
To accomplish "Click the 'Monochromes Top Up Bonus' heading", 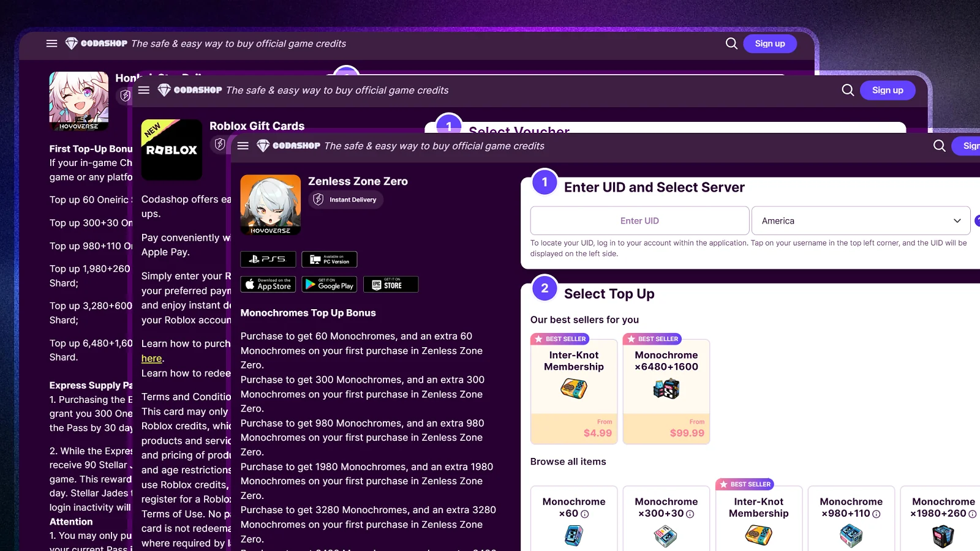I will click(308, 313).
